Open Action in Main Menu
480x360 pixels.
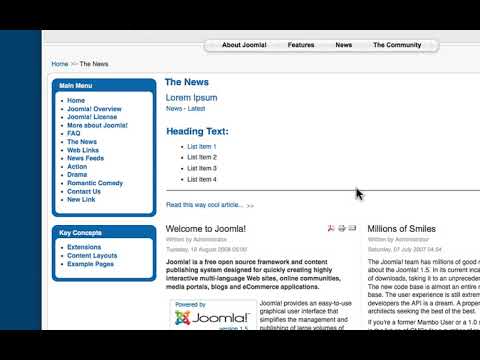[x=77, y=166]
